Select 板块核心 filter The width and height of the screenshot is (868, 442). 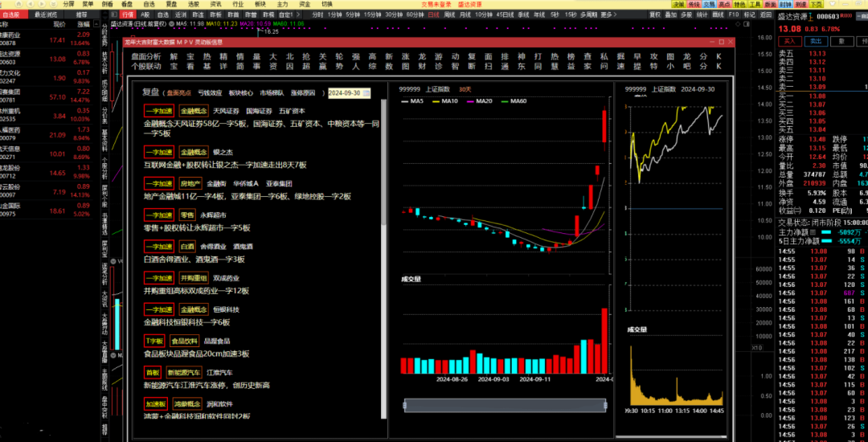point(241,93)
